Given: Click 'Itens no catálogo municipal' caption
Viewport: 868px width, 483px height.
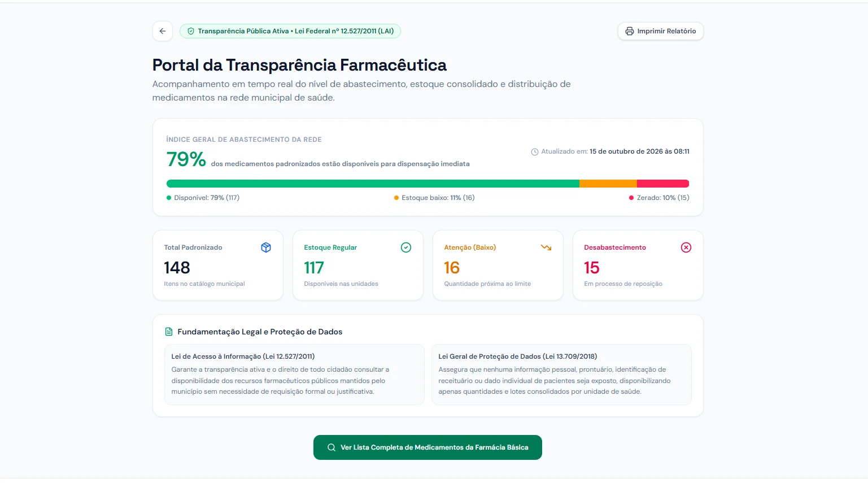Looking at the screenshot, I should (x=204, y=284).
